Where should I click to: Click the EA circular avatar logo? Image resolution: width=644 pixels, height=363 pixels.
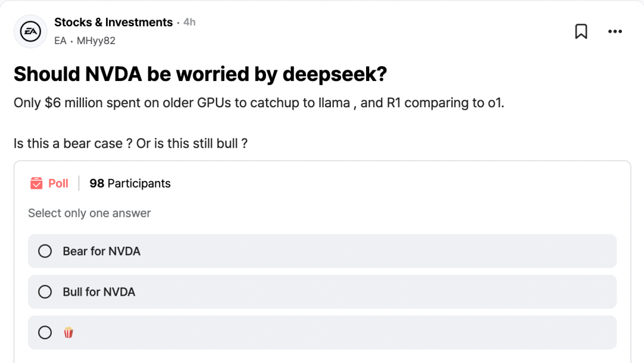(30, 31)
